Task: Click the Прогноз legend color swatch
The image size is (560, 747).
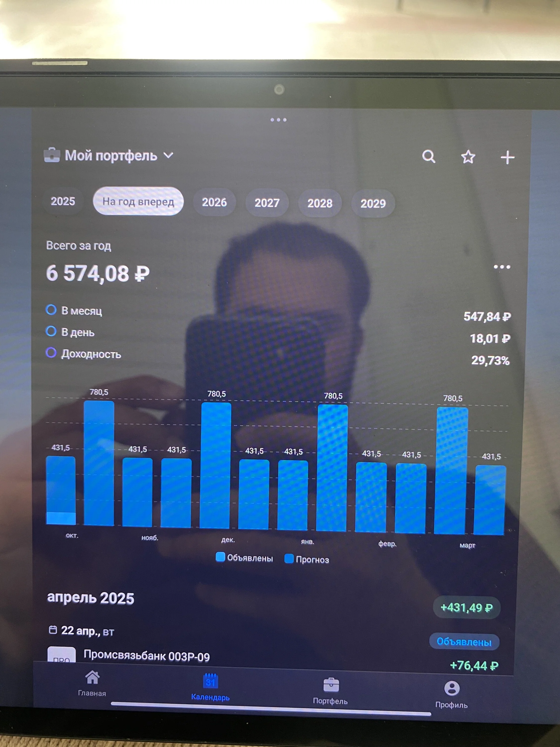Action: (289, 559)
